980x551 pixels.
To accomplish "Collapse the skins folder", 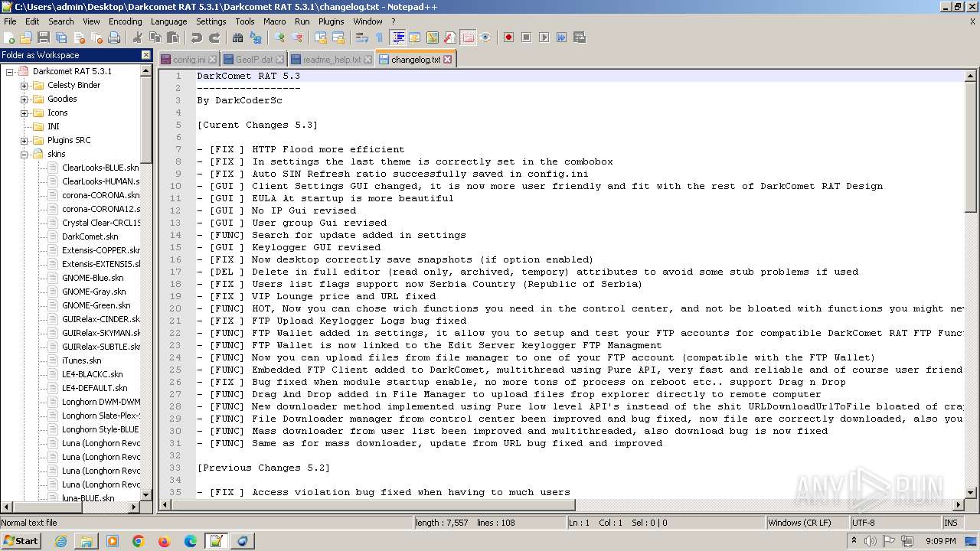I will point(24,154).
